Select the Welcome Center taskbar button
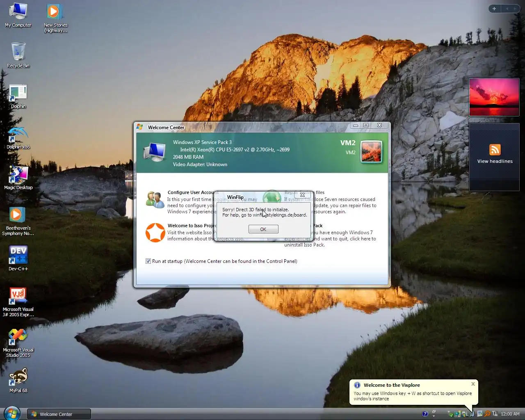The height and width of the screenshot is (420, 525). pos(59,414)
